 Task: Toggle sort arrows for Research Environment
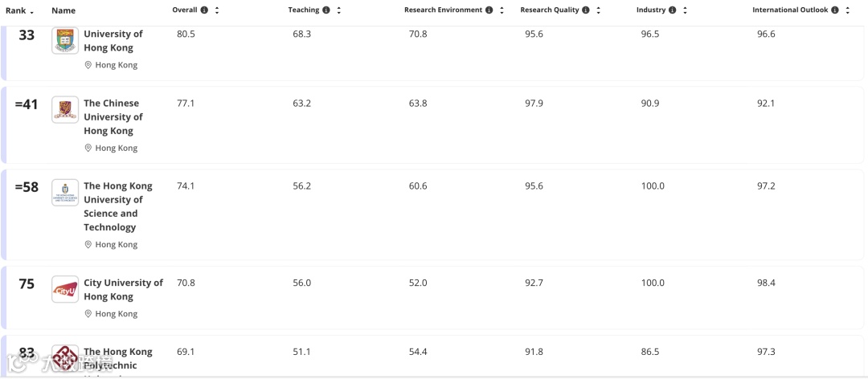502,10
